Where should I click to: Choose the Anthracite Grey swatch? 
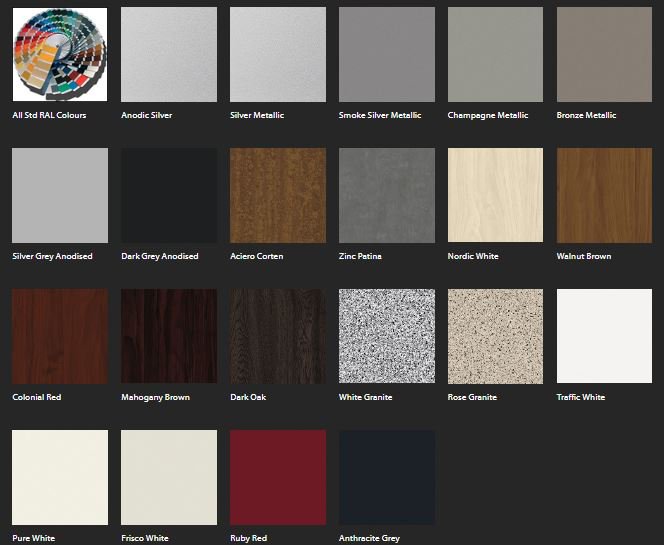tap(387, 478)
